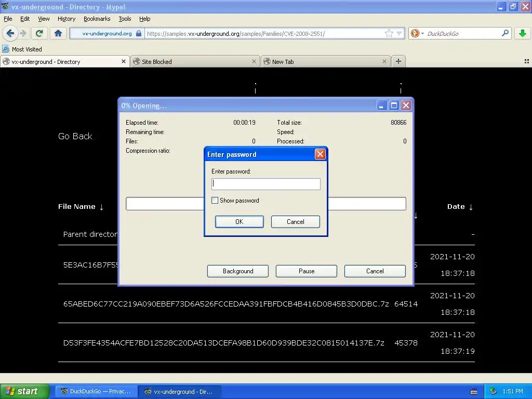Select the vx-underground - Directory tab
532x399 pixels.
tap(64, 61)
